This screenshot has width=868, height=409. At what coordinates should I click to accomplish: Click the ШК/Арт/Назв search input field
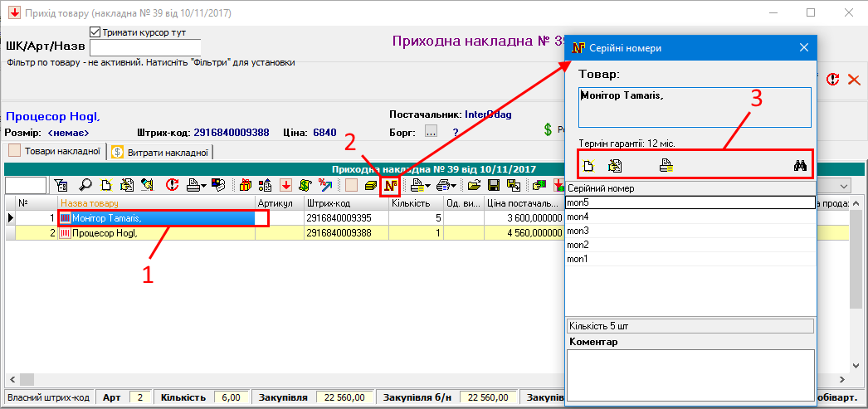(144, 46)
